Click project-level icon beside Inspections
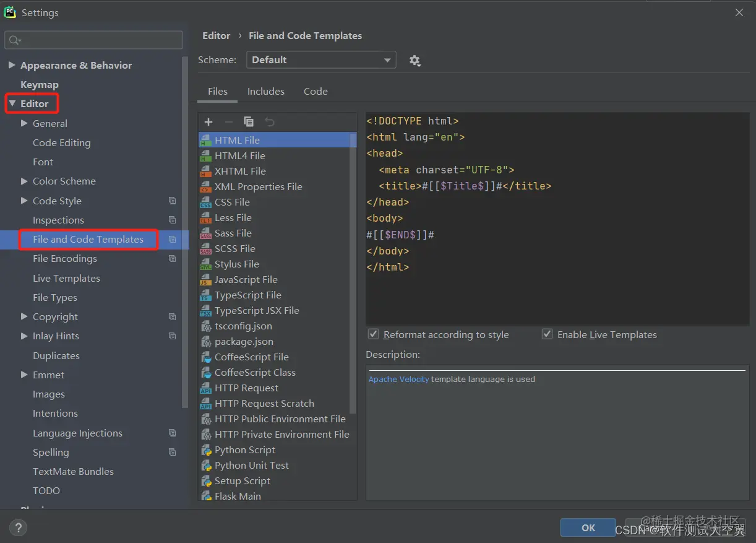This screenshot has height=543, width=756. pyautogui.click(x=172, y=220)
